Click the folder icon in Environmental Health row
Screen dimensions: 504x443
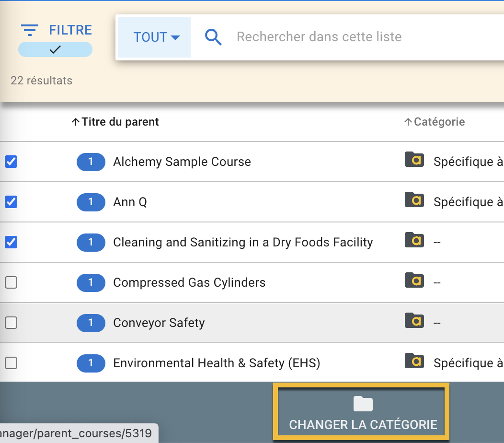coord(414,361)
